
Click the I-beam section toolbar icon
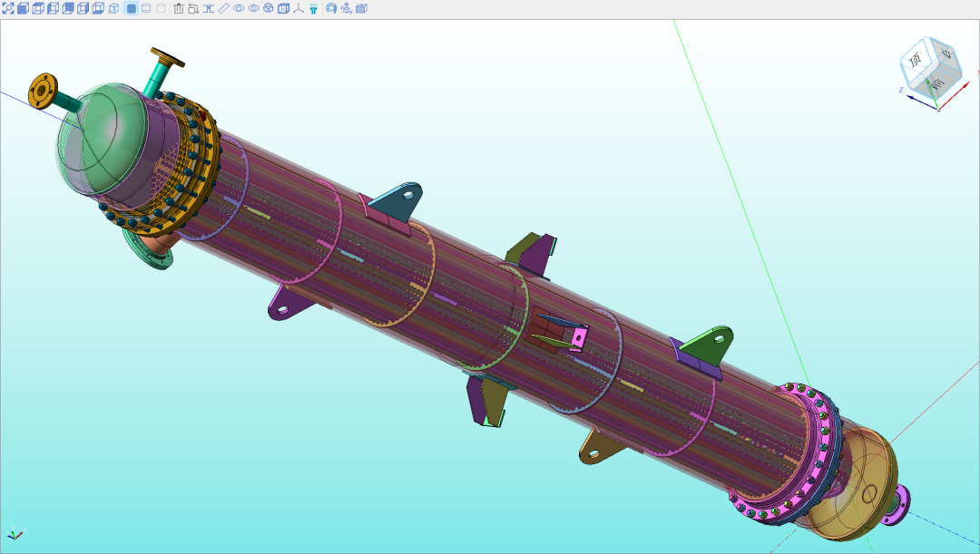209,9
